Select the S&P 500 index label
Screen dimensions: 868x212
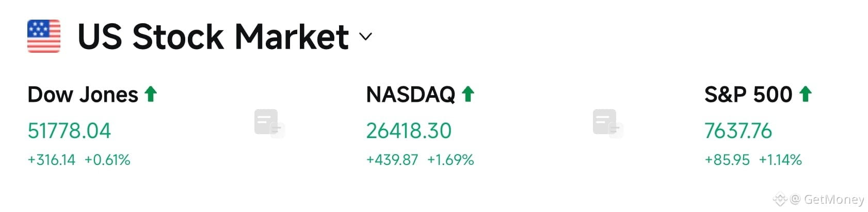click(748, 95)
